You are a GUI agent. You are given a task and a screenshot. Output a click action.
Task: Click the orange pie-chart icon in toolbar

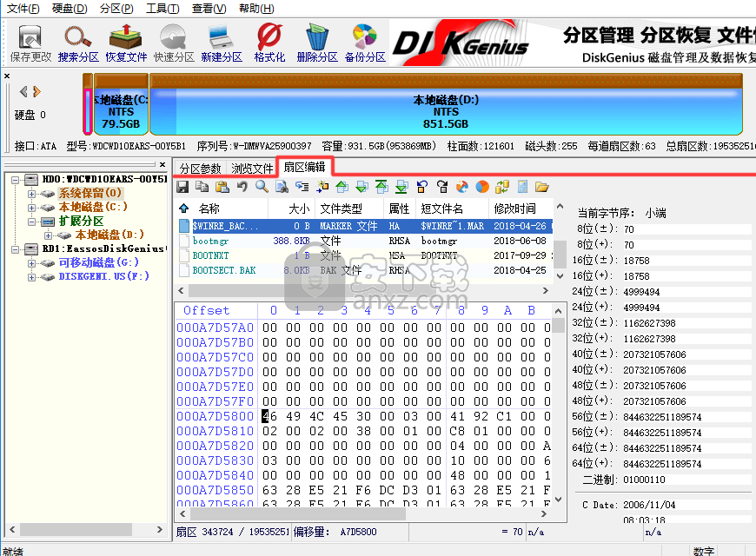coord(482,187)
